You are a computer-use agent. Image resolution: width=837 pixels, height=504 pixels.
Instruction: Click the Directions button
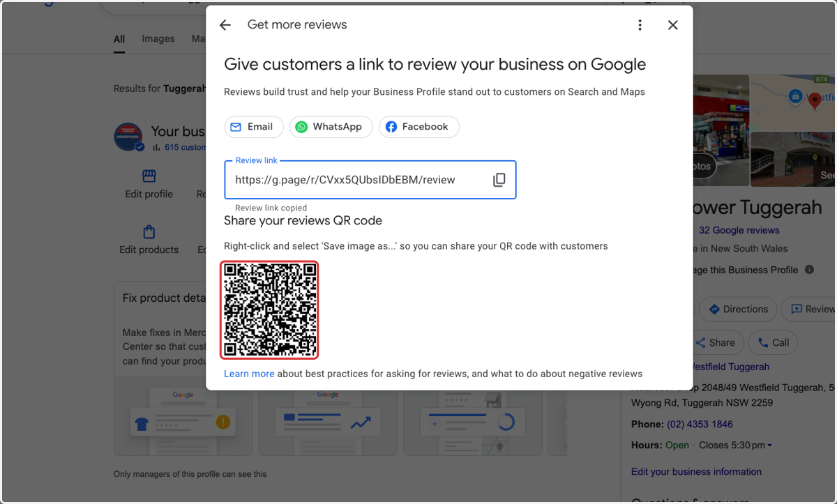tap(738, 310)
